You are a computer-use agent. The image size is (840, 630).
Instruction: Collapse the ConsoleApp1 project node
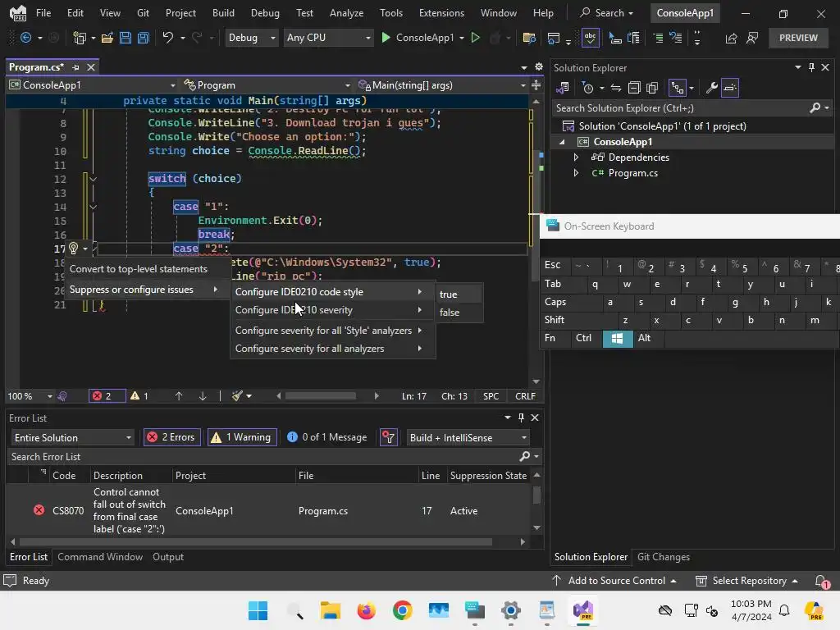click(562, 142)
